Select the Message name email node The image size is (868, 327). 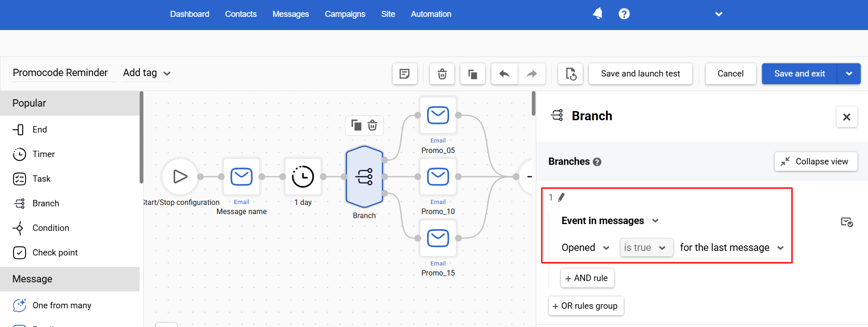[x=242, y=177]
